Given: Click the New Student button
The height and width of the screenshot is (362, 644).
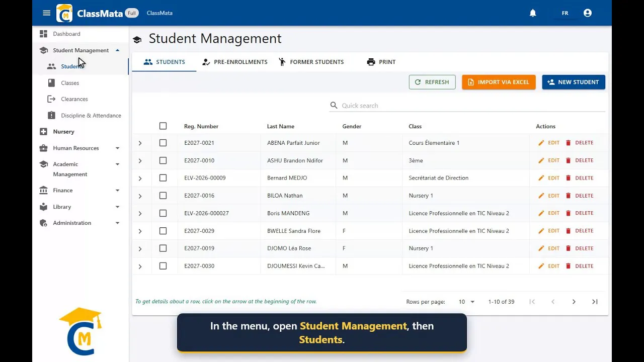Looking at the screenshot, I should (x=574, y=82).
